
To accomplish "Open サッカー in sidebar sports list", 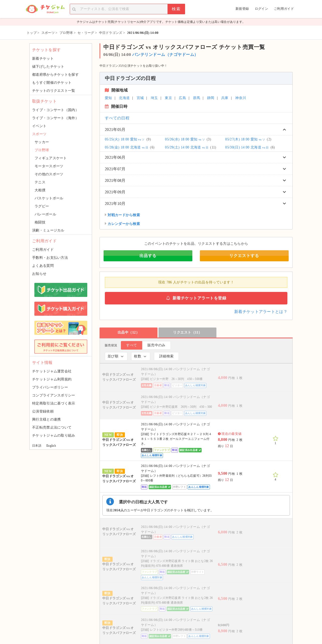I will pos(42,142).
